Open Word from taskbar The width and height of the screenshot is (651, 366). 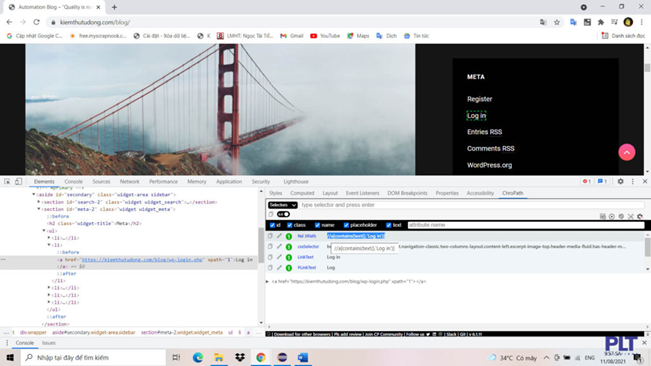303,357
